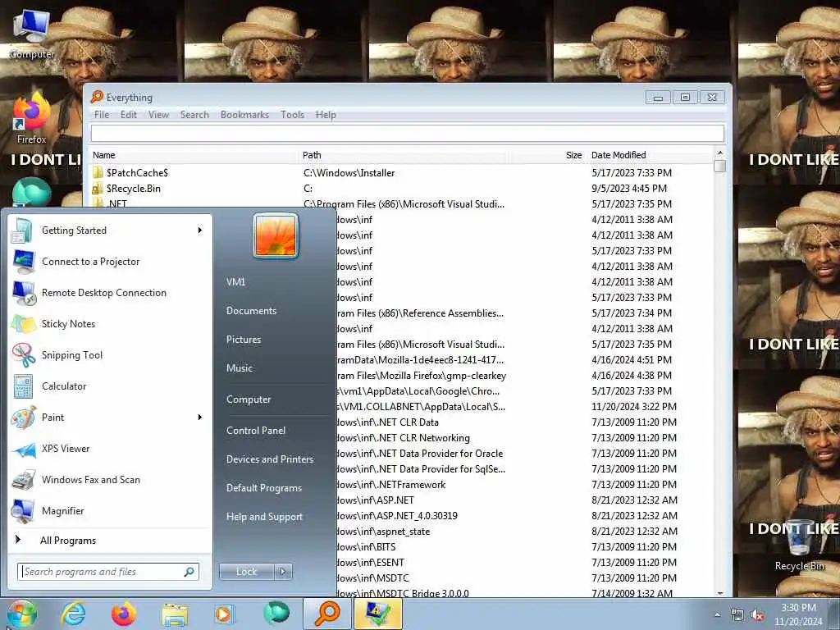Click the results vertical scrollbar thumb

click(720, 166)
